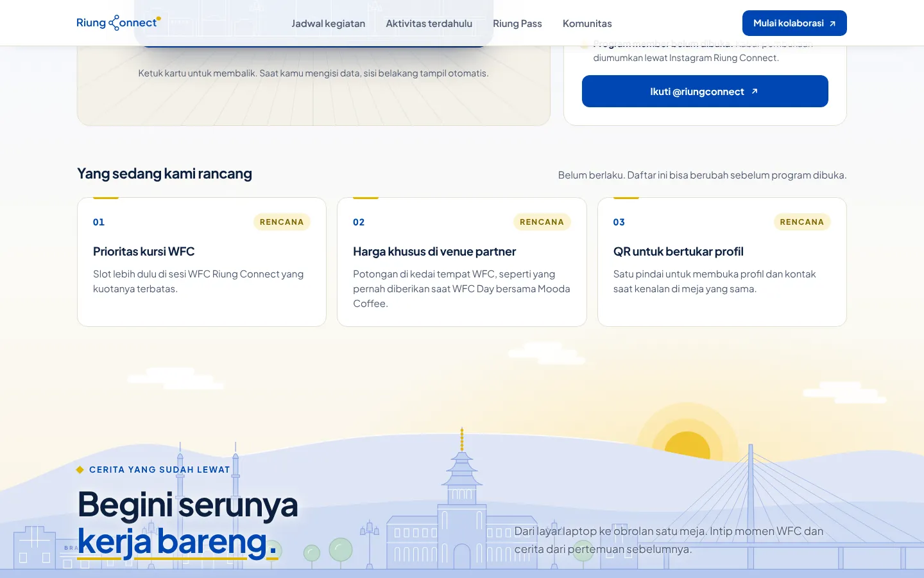The height and width of the screenshot is (578, 924).
Task: Click the yellow diamond icon beside CERITA
Action: coord(80,469)
